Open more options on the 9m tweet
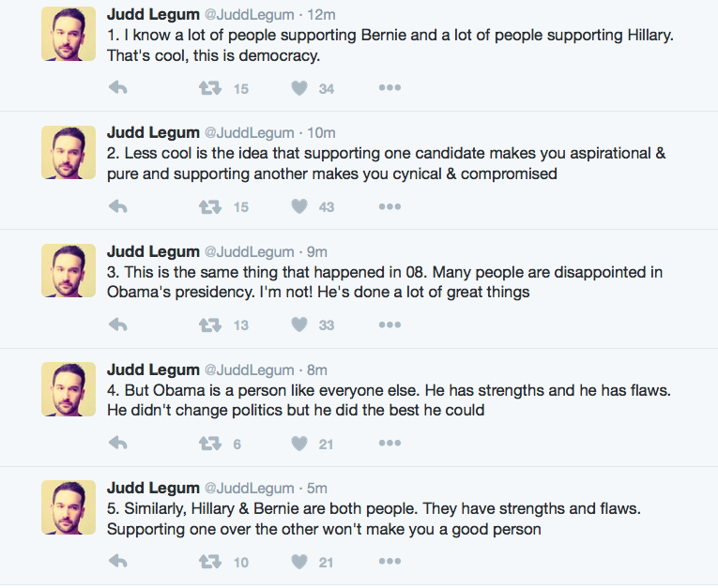Screen dimensions: 718x588 [390, 324]
